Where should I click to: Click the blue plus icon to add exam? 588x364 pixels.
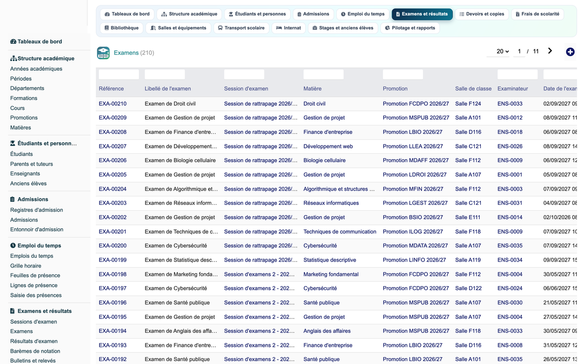tap(570, 52)
